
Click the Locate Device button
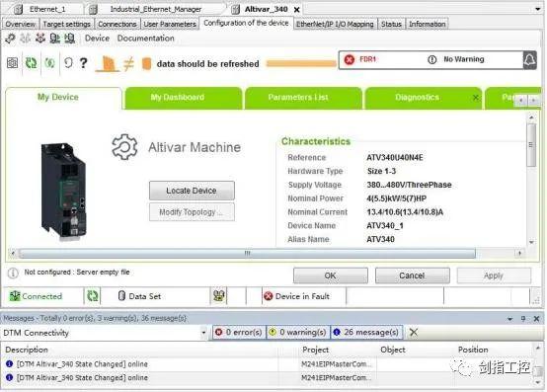pyautogui.click(x=192, y=191)
